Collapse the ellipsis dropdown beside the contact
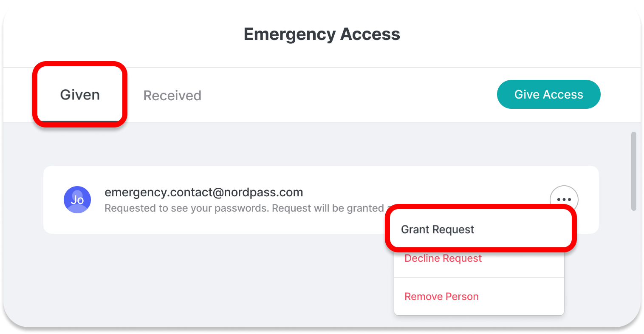 click(x=564, y=199)
